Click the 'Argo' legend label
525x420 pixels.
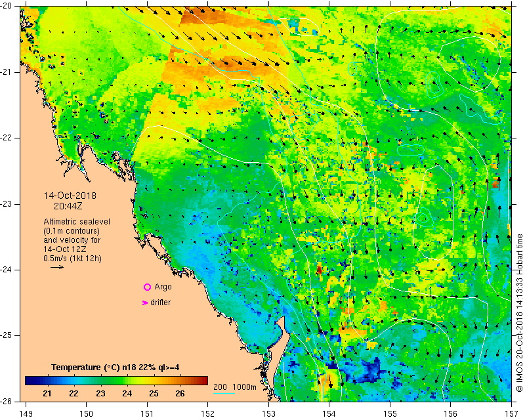coord(163,287)
